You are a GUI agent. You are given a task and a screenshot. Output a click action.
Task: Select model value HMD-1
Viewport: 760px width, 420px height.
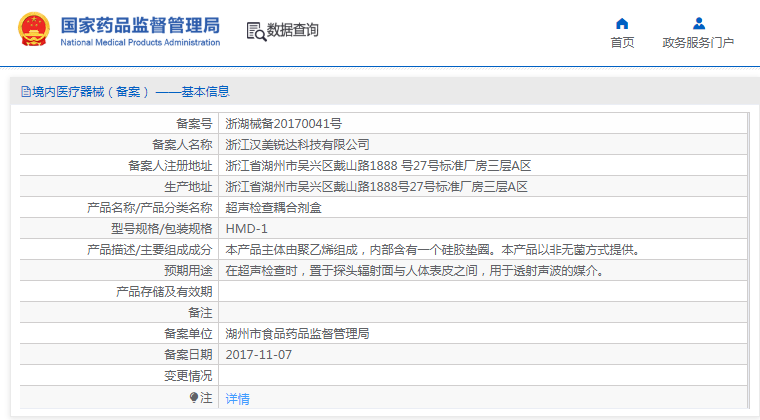[x=246, y=229]
